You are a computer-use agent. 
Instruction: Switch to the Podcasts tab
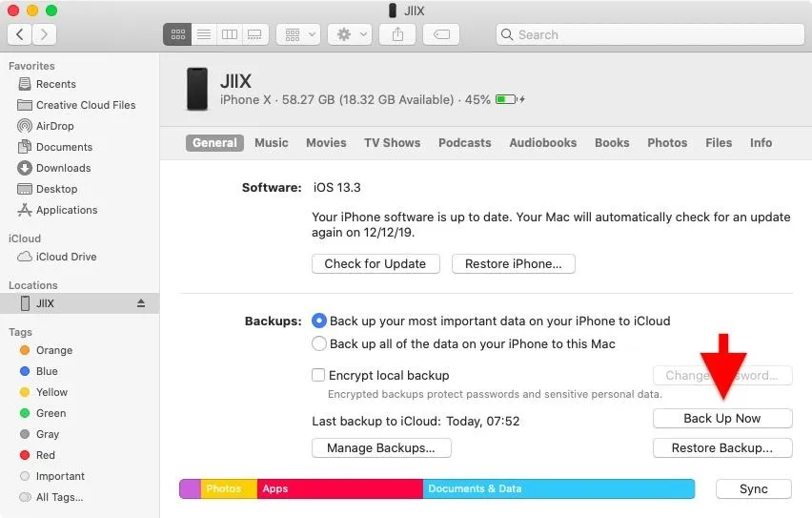pos(464,142)
